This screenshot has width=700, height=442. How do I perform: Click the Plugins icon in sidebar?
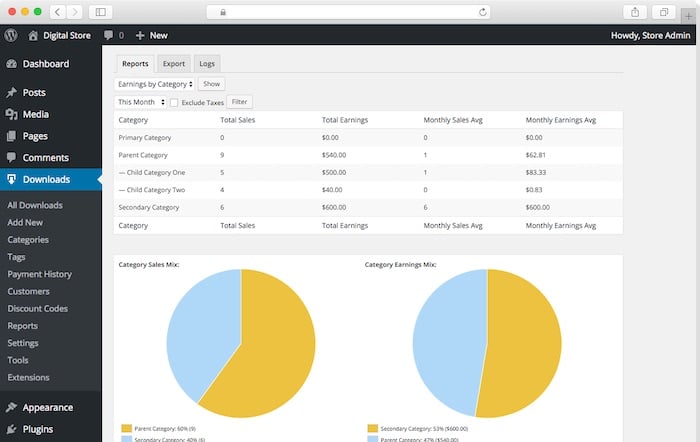coord(11,429)
